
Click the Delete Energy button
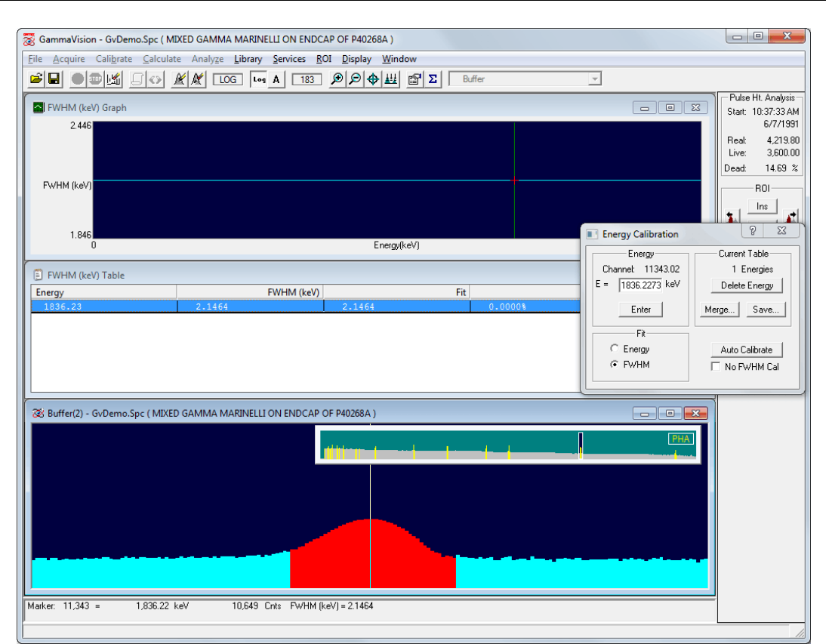747,285
